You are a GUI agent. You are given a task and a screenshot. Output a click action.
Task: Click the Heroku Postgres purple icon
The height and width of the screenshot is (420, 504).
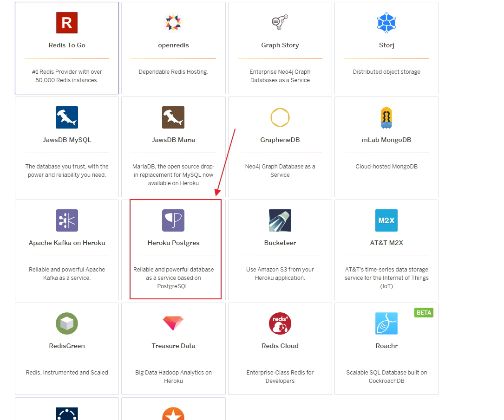point(173,220)
